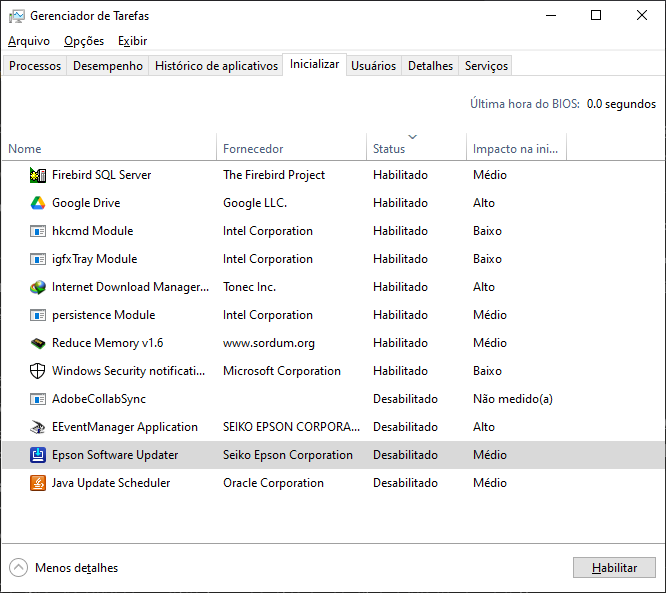Click the Microsoft Corporation supplier cell
666x593 pixels.
click(282, 371)
